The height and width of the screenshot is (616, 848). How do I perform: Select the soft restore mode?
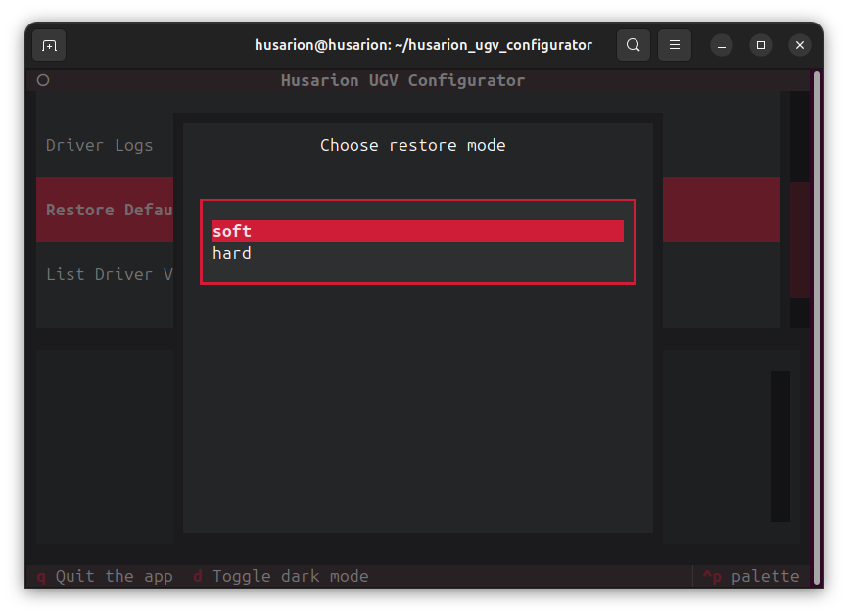pos(417,231)
